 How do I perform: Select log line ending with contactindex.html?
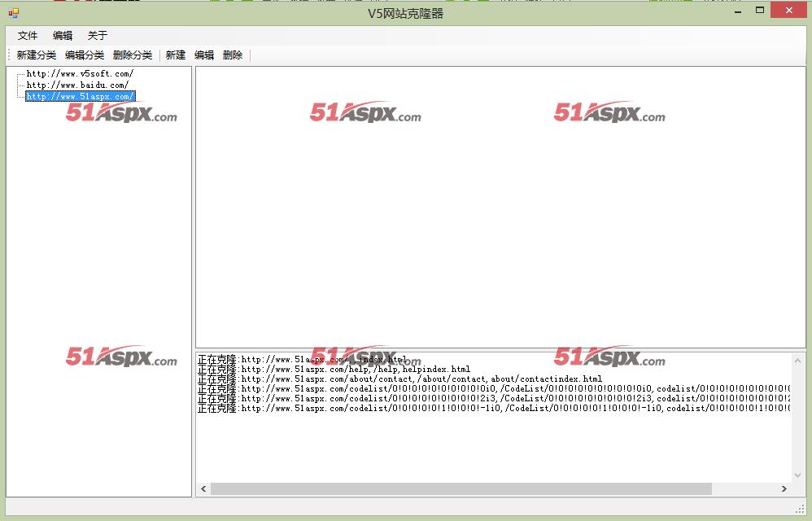(399, 379)
